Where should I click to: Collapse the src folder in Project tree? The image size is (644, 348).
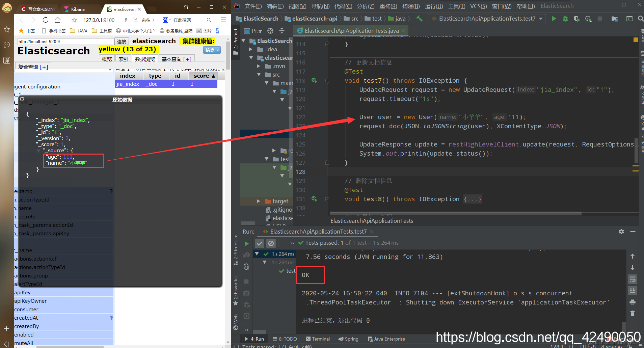tap(259, 75)
